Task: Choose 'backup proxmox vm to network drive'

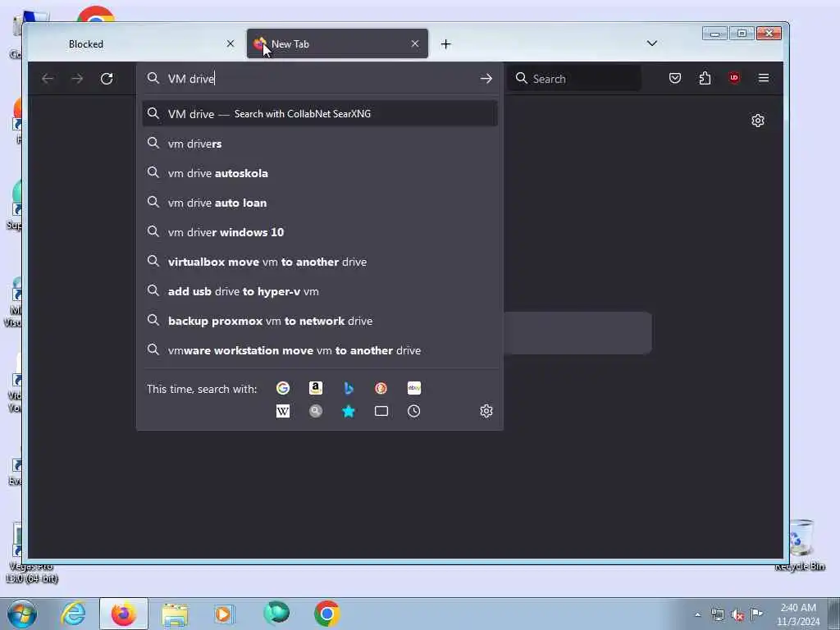Action: coord(320,321)
